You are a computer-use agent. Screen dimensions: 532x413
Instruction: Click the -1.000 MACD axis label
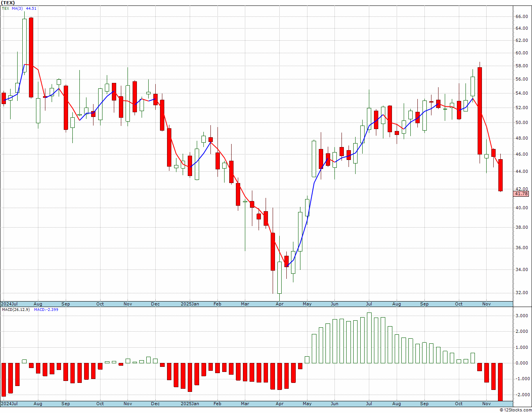pos(522,379)
